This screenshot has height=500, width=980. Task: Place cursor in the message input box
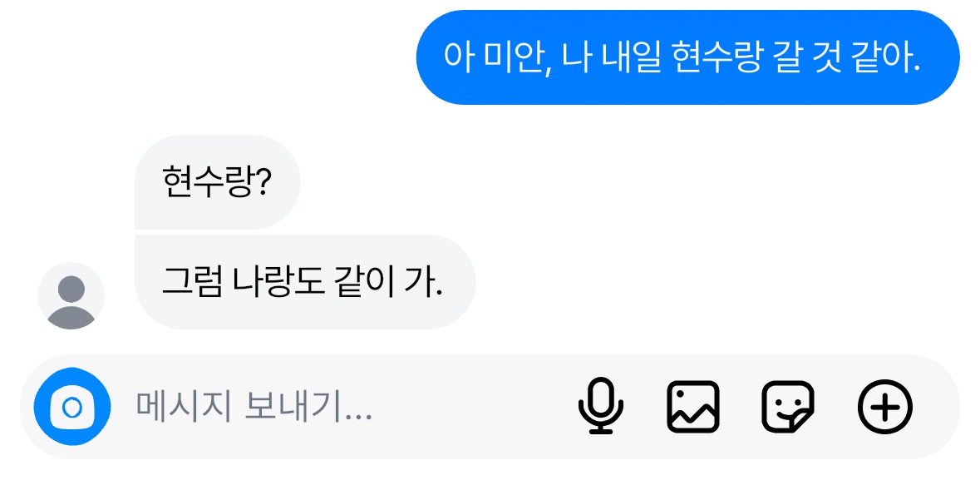click(332, 407)
